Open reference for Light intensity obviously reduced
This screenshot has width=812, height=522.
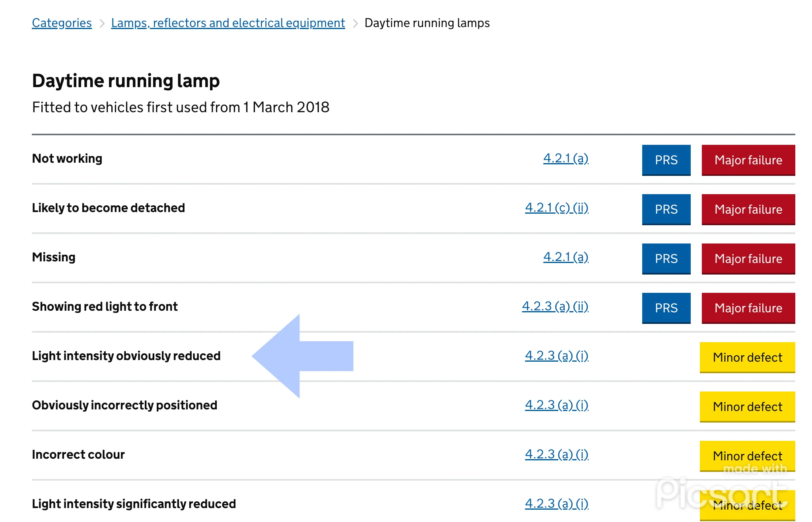(x=556, y=356)
